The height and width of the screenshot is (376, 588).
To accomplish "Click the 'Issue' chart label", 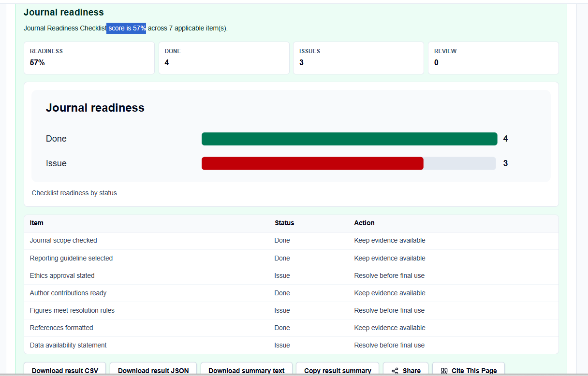I will click(x=56, y=163).
